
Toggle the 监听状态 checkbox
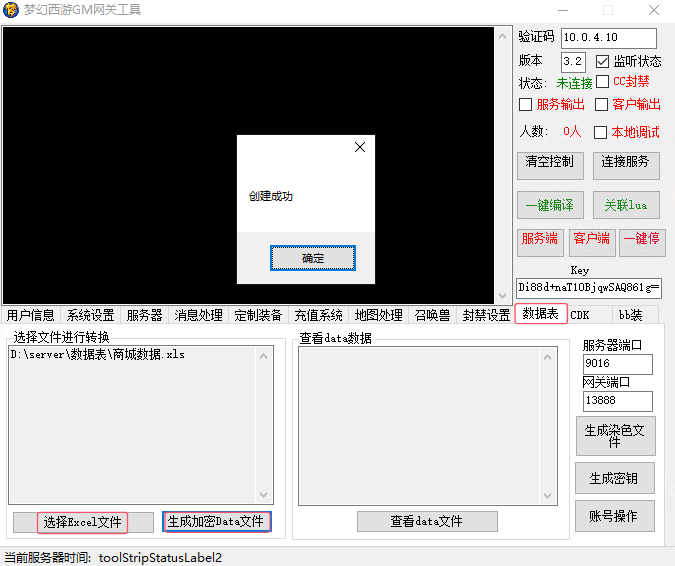[x=603, y=61]
